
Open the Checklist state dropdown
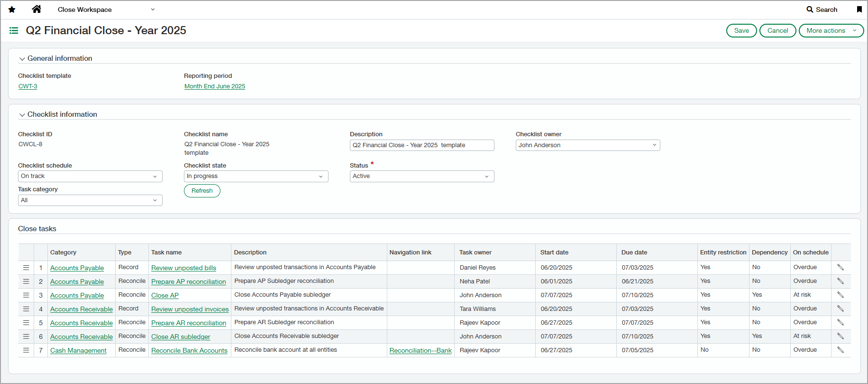click(x=256, y=176)
